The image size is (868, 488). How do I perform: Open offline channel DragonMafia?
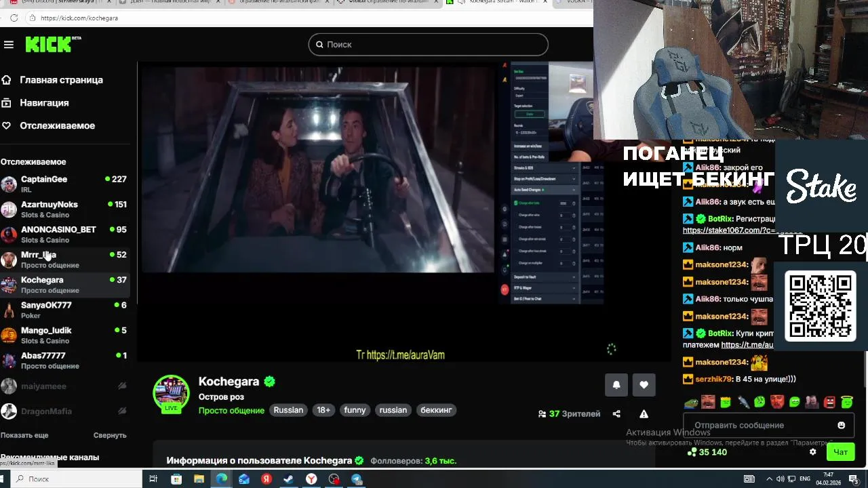click(65, 411)
